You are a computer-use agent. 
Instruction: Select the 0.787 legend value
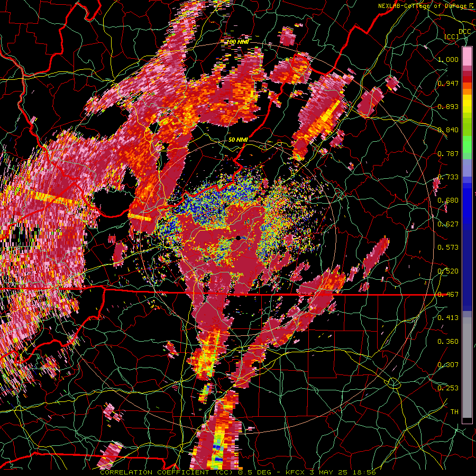point(448,153)
